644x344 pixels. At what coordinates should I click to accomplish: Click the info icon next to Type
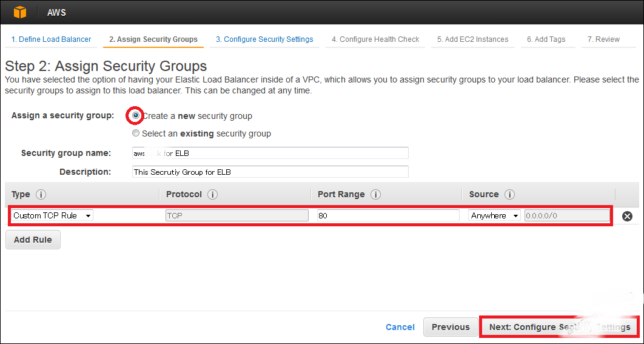(41, 195)
